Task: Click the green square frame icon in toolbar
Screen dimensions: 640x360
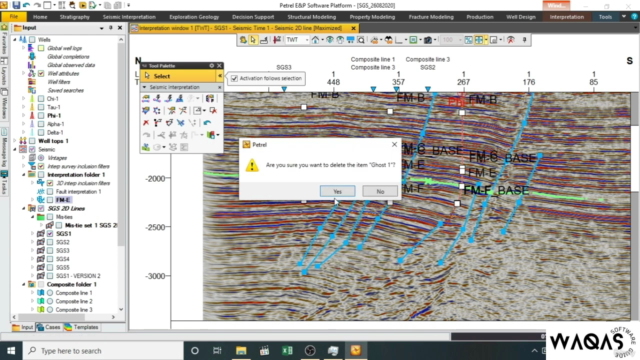Action: click(x=413, y=40)
